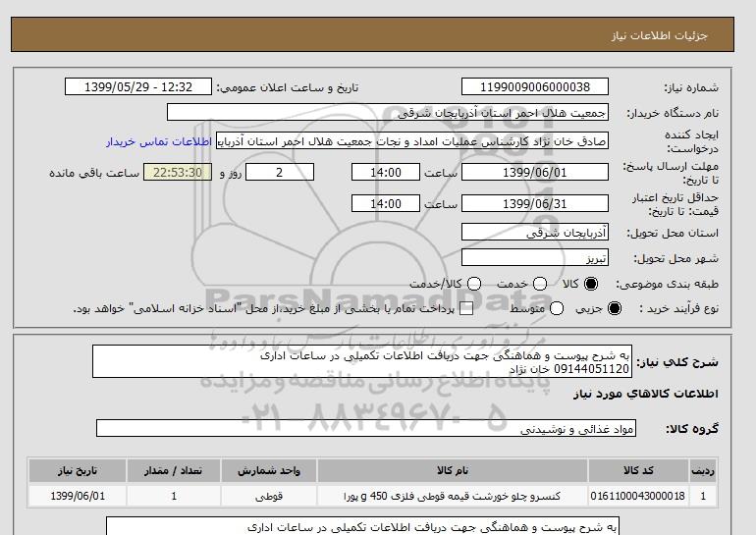Open the buyer contact information link
Viewport: 756px width, 535px height.
click(159, 142)
